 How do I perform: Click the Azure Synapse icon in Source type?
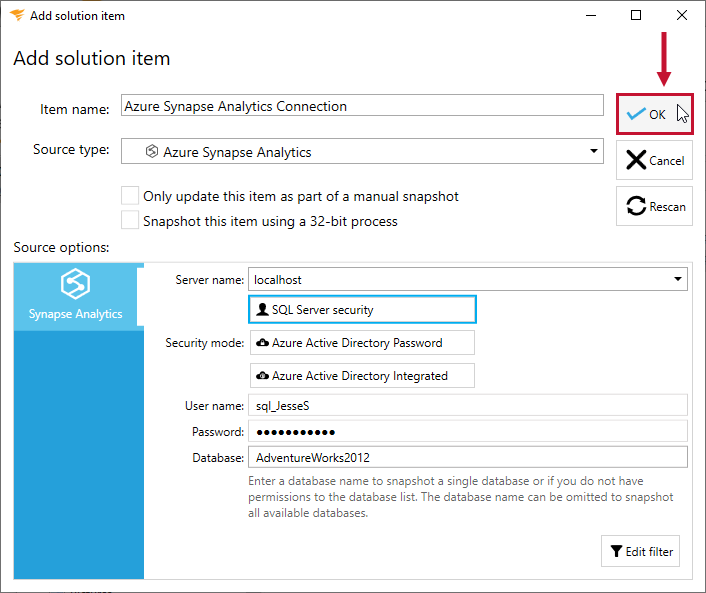(152, 151)
